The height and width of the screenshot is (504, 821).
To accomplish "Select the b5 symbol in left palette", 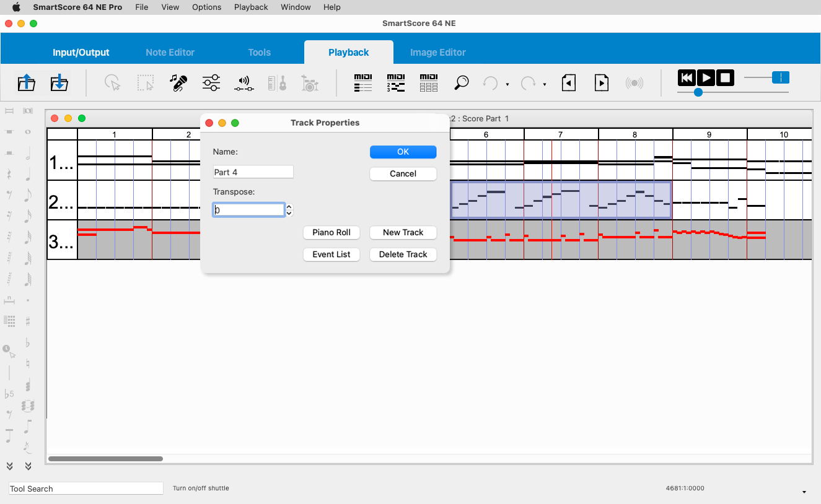I will pyautogui.click(x=9, y=394).
